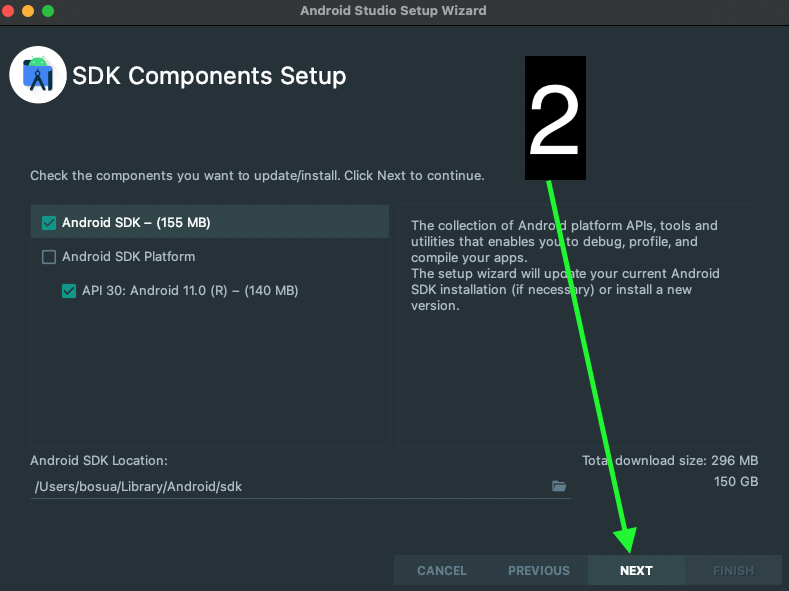Open the SDK location folder browser icon
The height and width of the screenshot is (591, 789).
(x=559, y=486)
